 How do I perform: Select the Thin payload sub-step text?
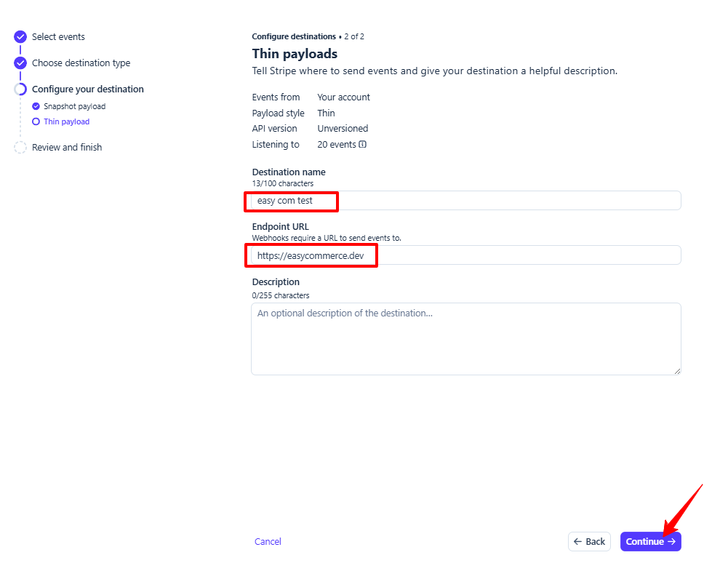(x=66, y=121)
